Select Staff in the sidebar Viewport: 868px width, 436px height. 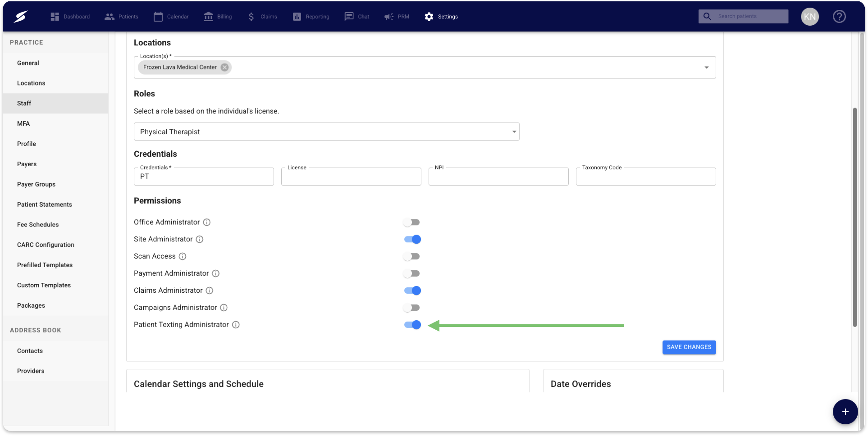(x=55, y=103)
